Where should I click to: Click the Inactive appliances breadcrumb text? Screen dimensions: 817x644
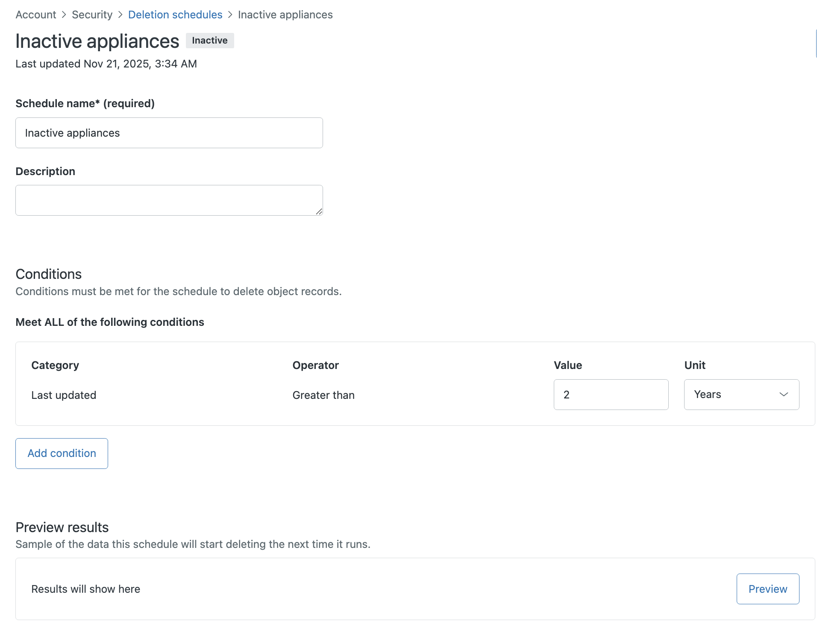285,15
